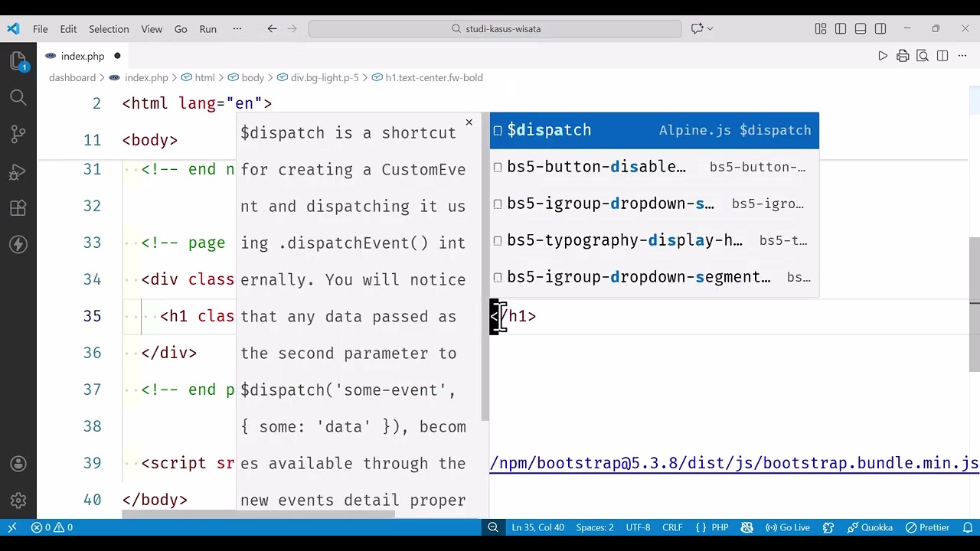The width and height of the screenshot is (980, 551).
Task: Click the unsaved dot on index.php tab
Action: (x=117, y=56)
